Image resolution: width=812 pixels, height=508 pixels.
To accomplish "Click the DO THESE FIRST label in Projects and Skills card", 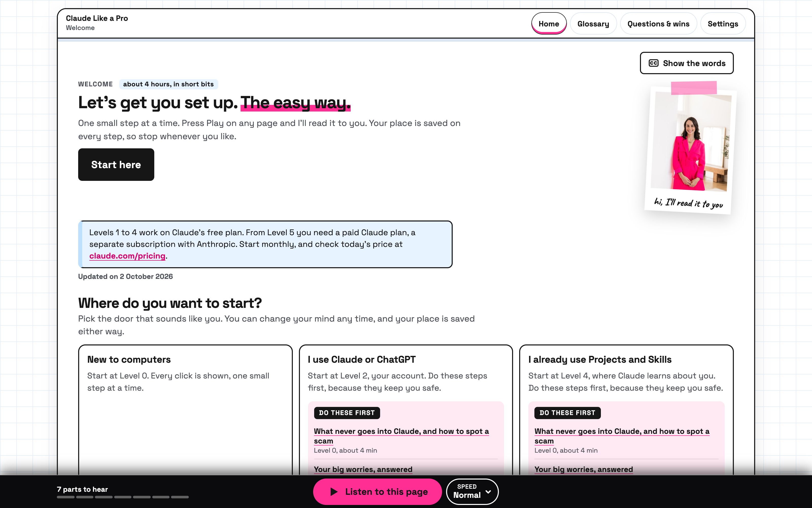I will coord(567,413).
